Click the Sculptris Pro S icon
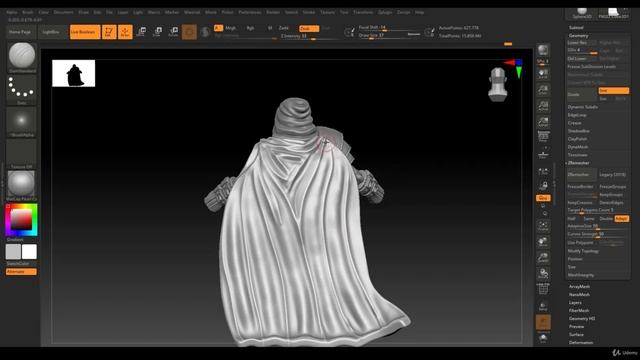 coord(205,32)
